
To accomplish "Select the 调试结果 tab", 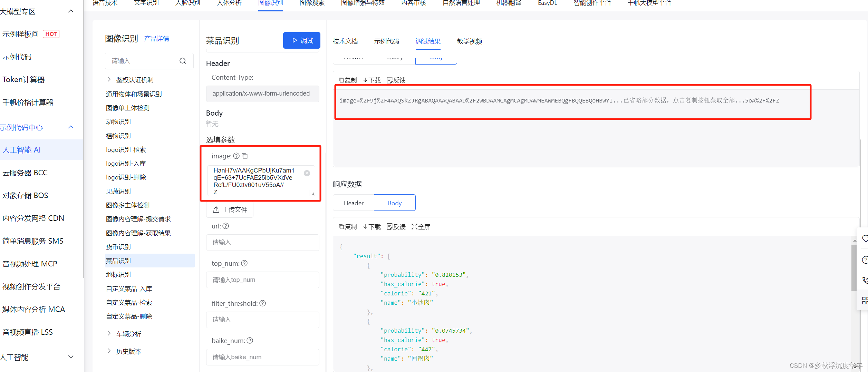I will [428, 41].
